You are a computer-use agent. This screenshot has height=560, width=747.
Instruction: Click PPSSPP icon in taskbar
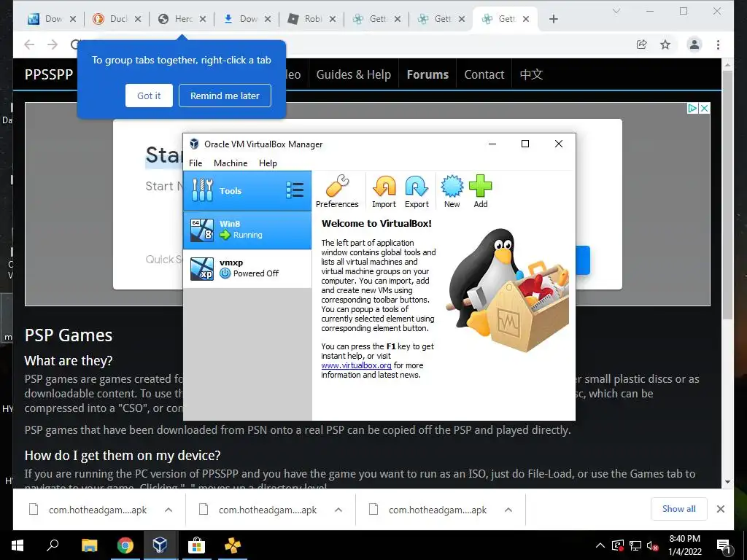233,545
